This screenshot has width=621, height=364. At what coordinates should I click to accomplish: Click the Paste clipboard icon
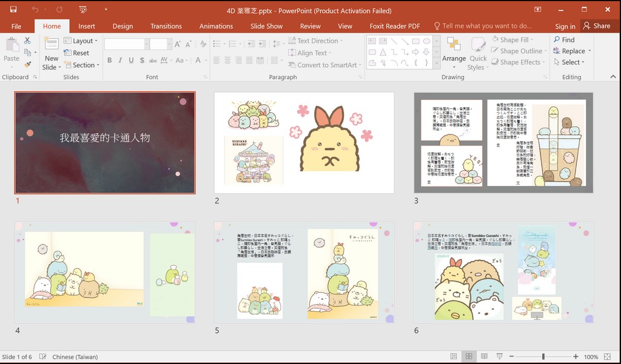[x=12, y=45]
